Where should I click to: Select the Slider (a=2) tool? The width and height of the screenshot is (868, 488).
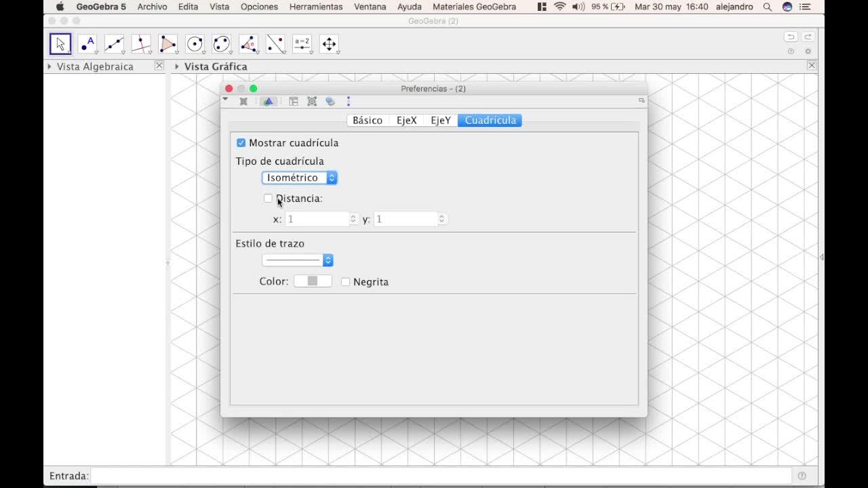pos(302,44)
